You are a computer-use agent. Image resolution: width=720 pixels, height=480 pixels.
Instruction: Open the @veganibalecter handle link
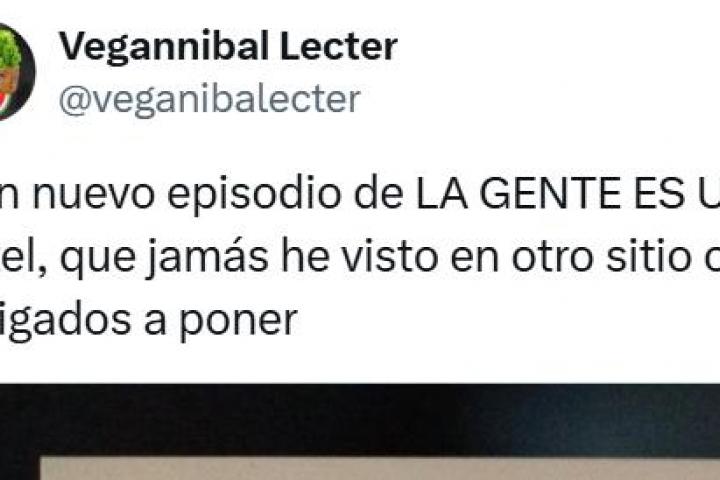[x=210, y=99]
